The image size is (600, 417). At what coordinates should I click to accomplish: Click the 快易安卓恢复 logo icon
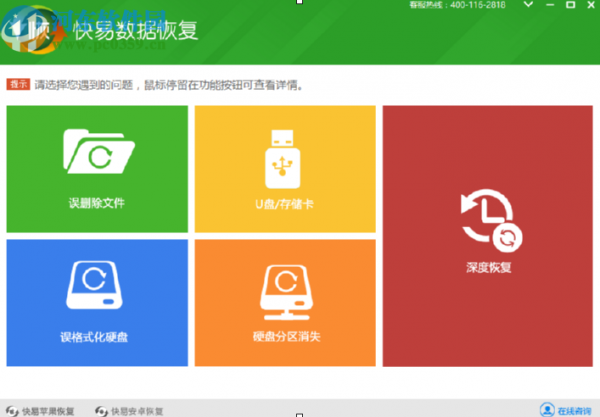101,411
